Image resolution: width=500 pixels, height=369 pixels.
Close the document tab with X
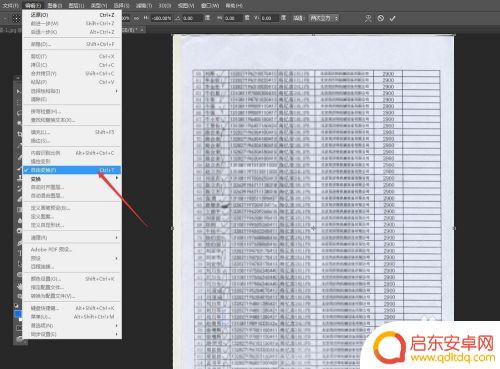[x=142, y=30]
